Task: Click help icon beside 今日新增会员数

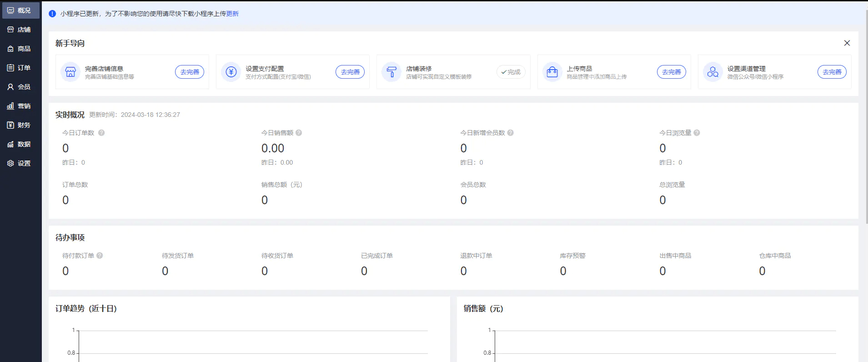Action: tap(511, 133)
